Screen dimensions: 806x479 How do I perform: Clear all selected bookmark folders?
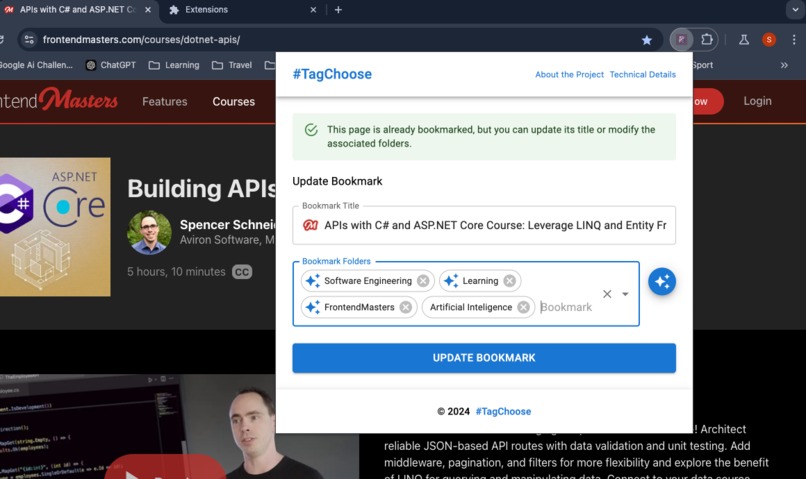607,294
